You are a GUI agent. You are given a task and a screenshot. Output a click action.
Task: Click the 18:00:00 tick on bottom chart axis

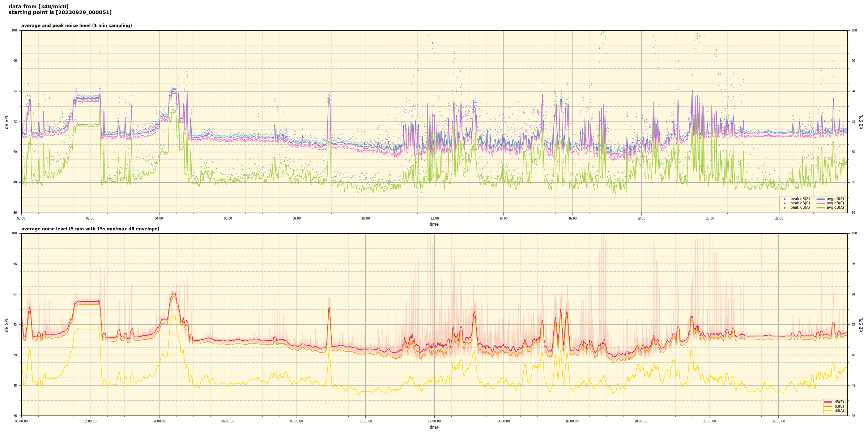(641, 421)
